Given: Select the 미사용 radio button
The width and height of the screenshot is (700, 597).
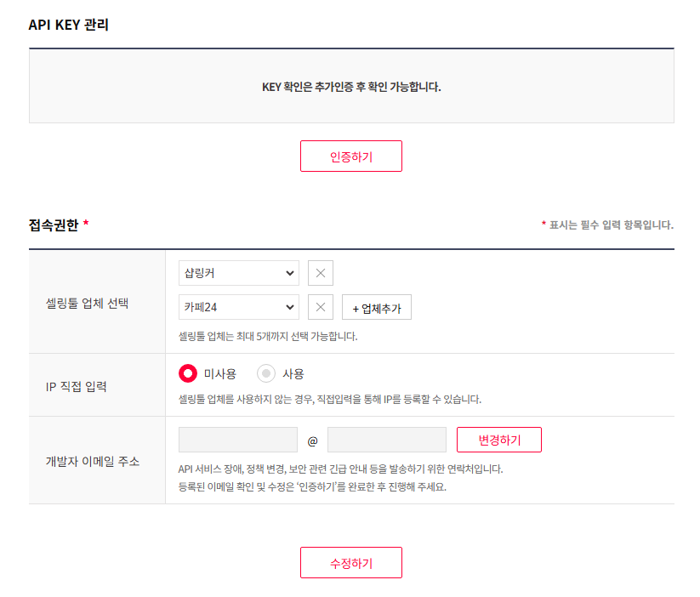Looking at the screenshot, I should click(188, 373).
